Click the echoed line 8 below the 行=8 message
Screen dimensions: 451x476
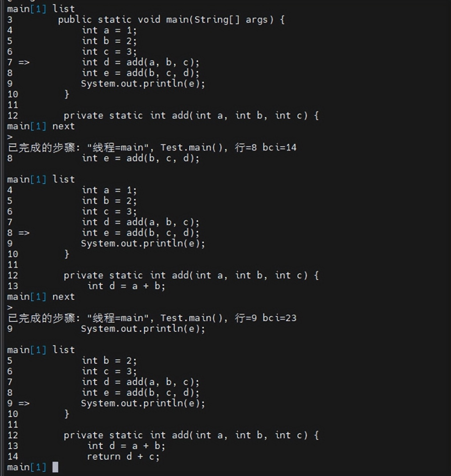[140, 158]
